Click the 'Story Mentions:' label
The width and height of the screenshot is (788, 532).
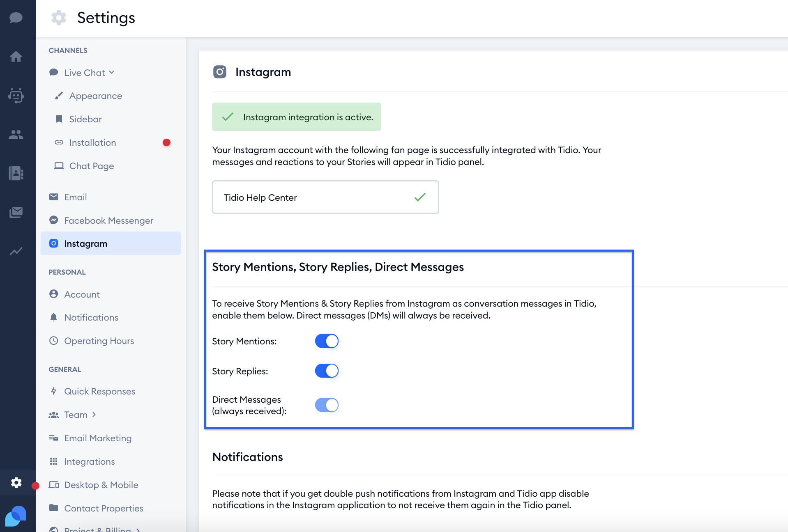pos(244,341)
